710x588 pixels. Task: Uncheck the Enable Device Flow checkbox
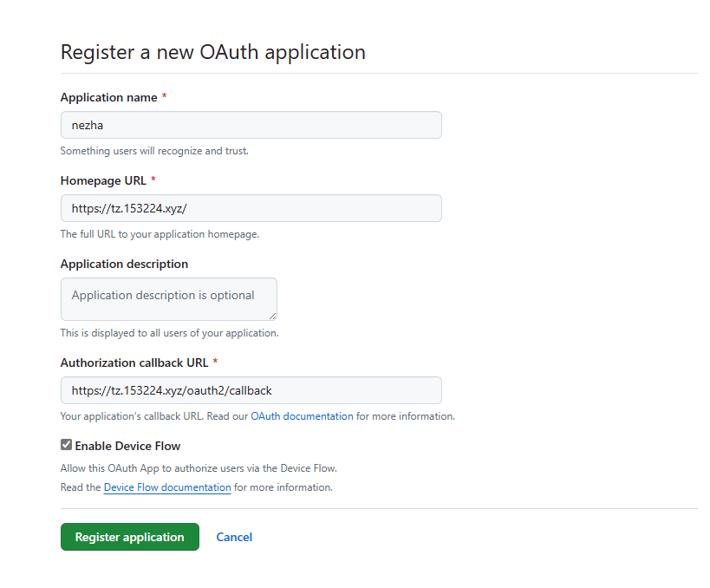click(66, 445)
